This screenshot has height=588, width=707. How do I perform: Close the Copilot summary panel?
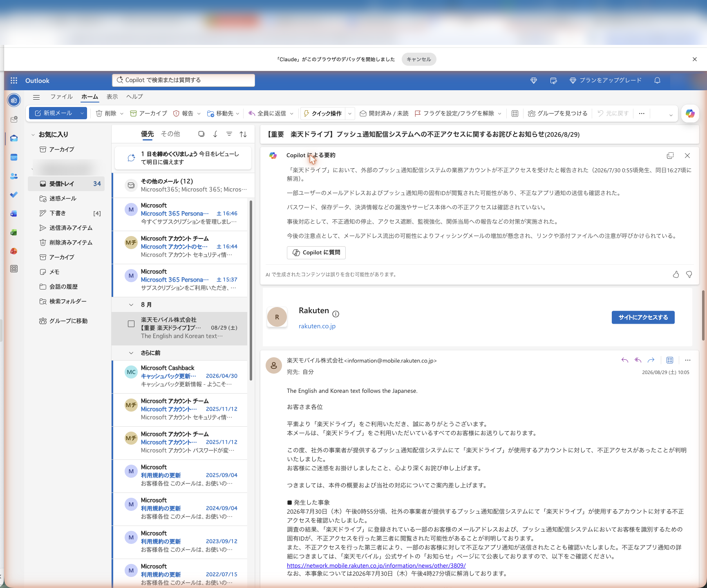tap(687, 156)
